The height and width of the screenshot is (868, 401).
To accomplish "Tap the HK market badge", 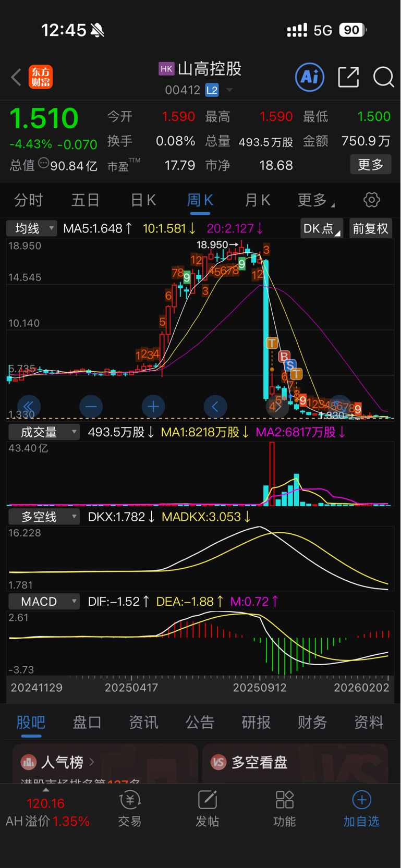I will click(166, 69).
